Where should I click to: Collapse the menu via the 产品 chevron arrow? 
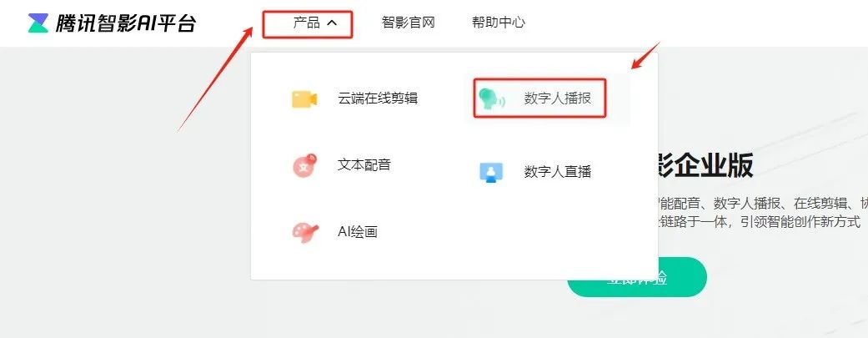pos(332,23)
